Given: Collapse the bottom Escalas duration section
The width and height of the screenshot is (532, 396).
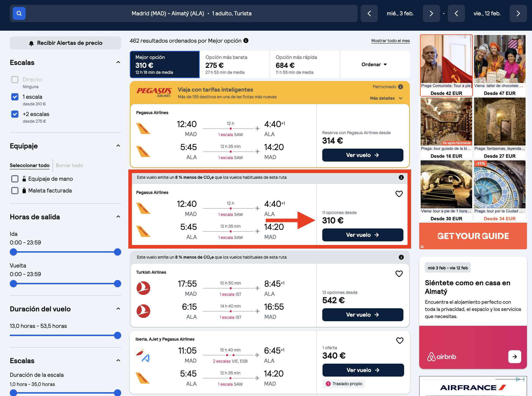Looking at the screenshot, I should click(118, 361).
